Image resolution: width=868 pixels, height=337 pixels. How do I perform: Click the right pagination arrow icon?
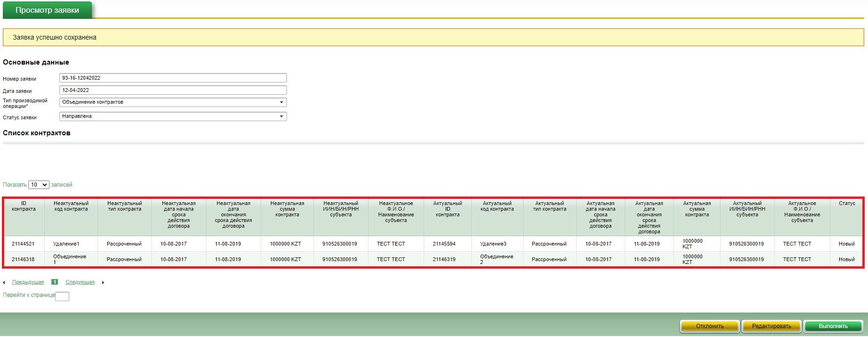point(103,283)
